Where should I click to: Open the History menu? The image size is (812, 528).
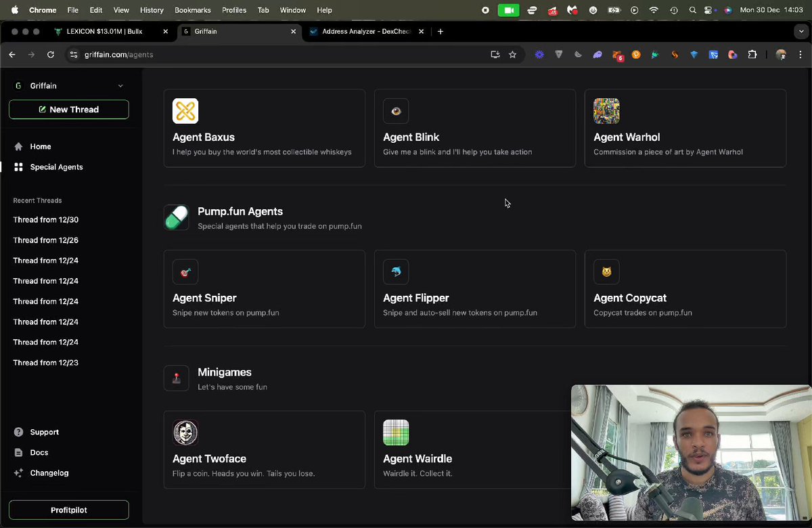tap(152, 10)
